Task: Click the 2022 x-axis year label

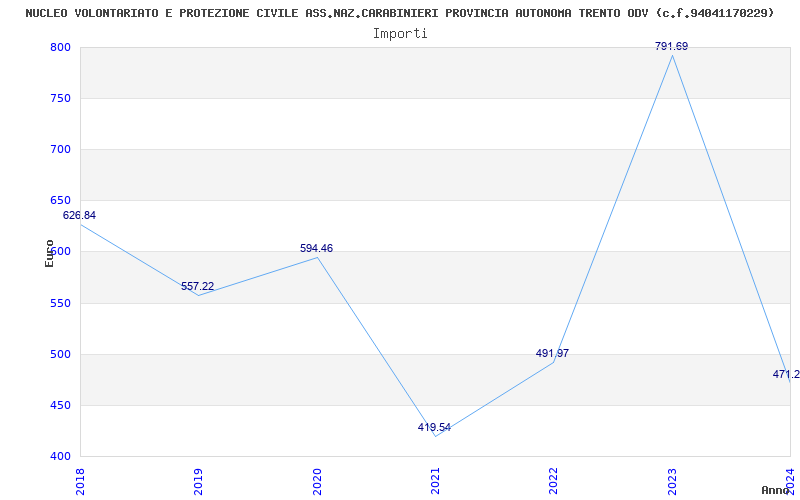Action: [x=554, y=481]
